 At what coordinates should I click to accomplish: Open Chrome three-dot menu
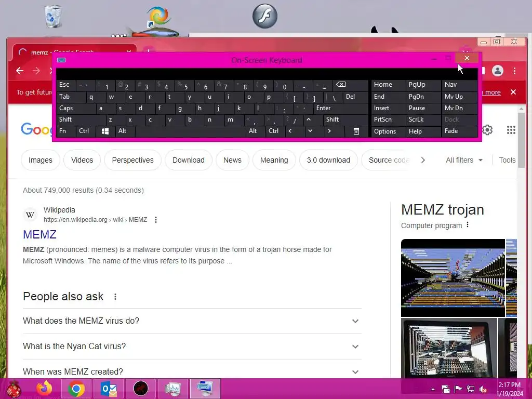pos(515,71)
